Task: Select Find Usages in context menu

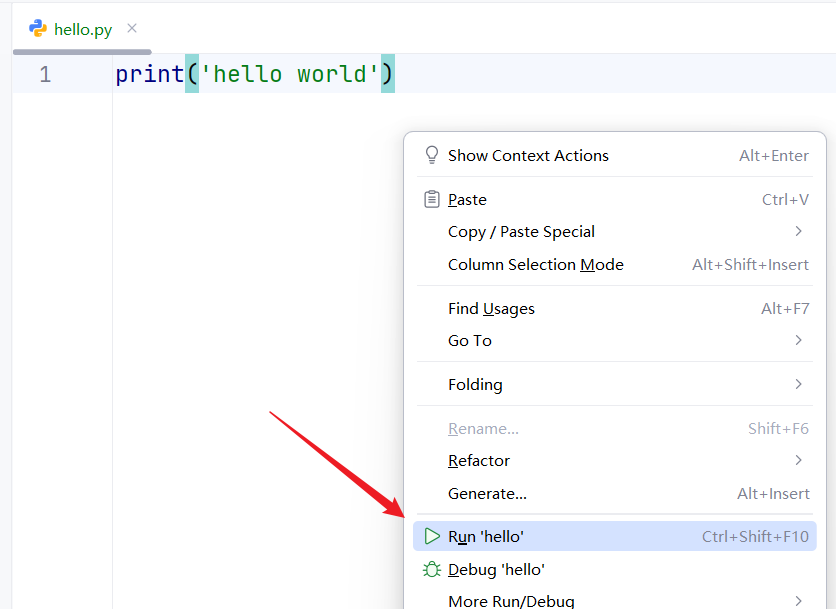Action: click(615, 308)
